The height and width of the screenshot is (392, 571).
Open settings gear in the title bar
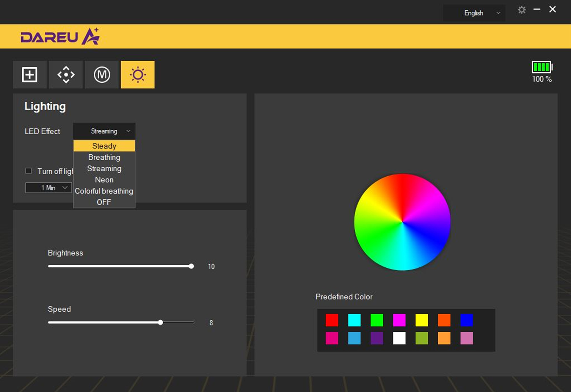point(522,10)
